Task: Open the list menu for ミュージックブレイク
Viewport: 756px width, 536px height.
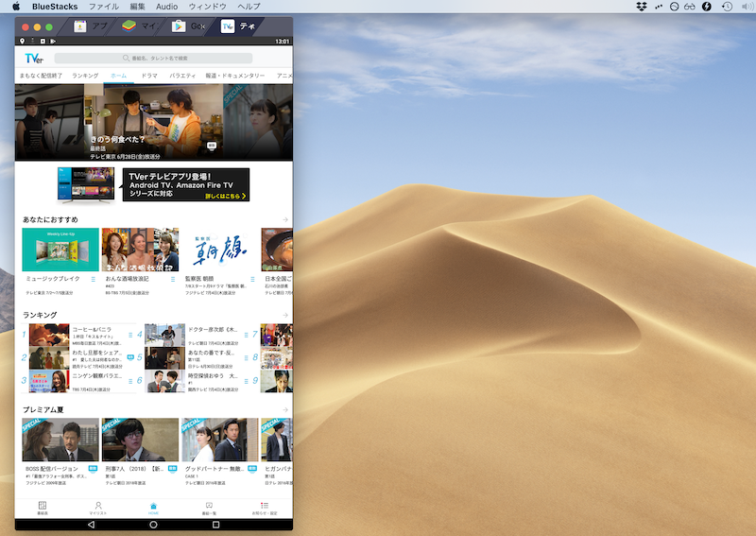Action: (x=94, y=280)
